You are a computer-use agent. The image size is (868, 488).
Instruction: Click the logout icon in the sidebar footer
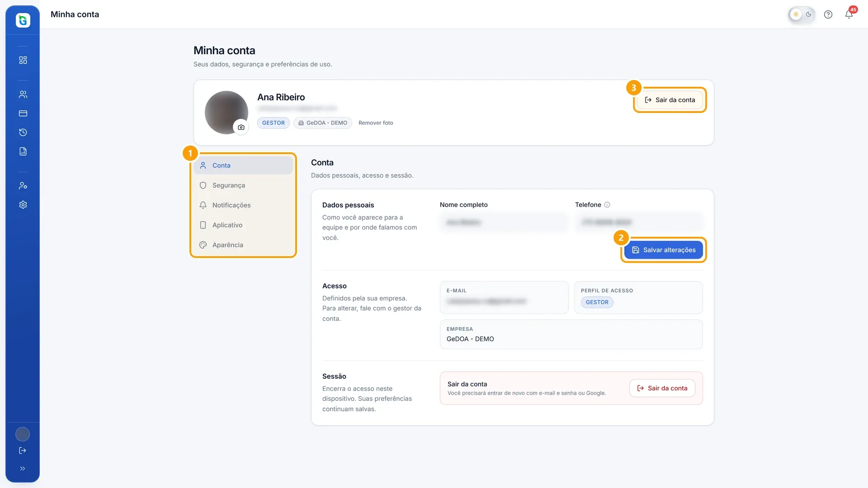[x=23, y=450]
